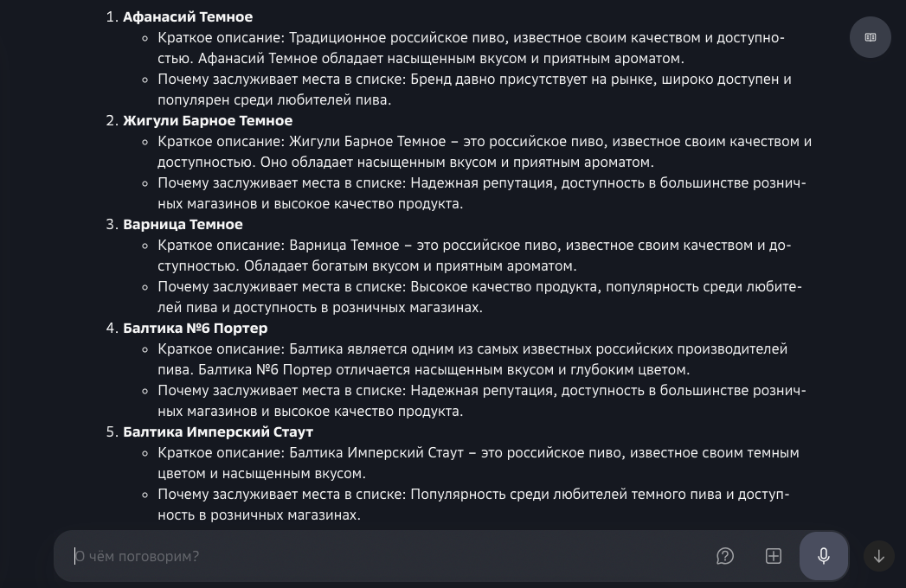Screen dimensions: 906x588
Task: Select the heading 'Балтика Имперский Стаут'
Action: click(x=217, y=431)
